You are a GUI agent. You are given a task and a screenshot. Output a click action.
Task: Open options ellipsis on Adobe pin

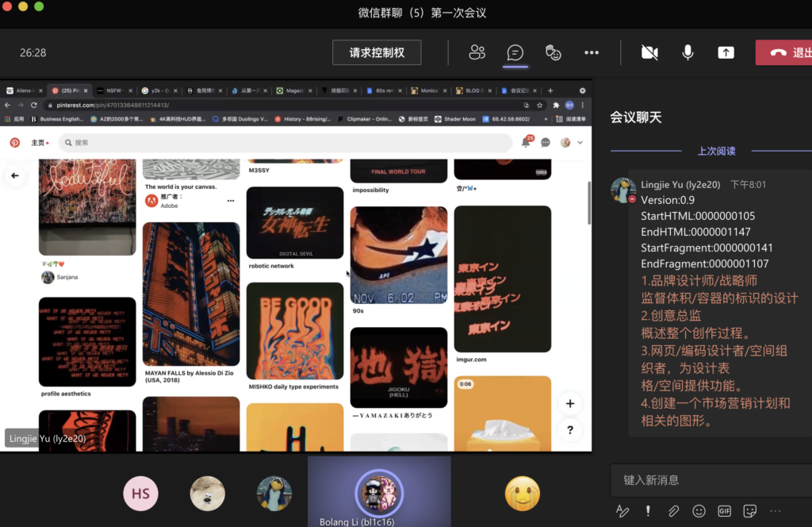(231, 201)
